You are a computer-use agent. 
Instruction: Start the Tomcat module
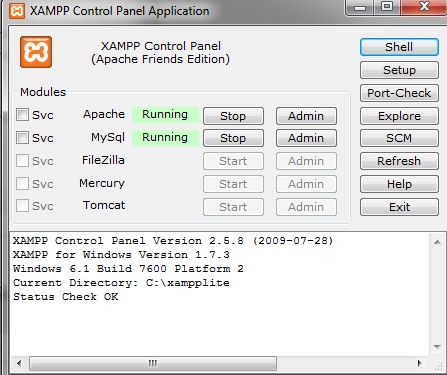pos(233,207)
